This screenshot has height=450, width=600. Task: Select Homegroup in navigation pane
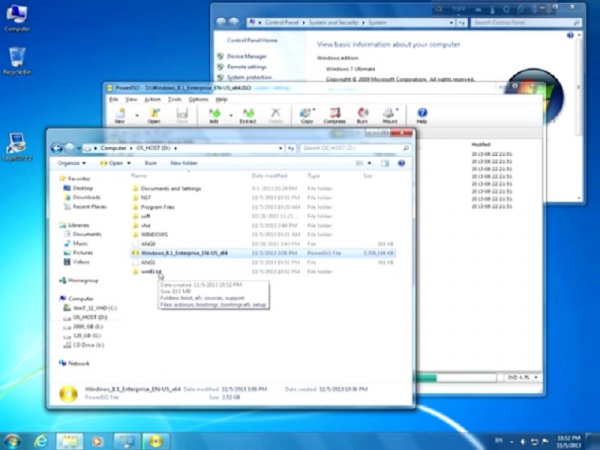pos(83,280)
